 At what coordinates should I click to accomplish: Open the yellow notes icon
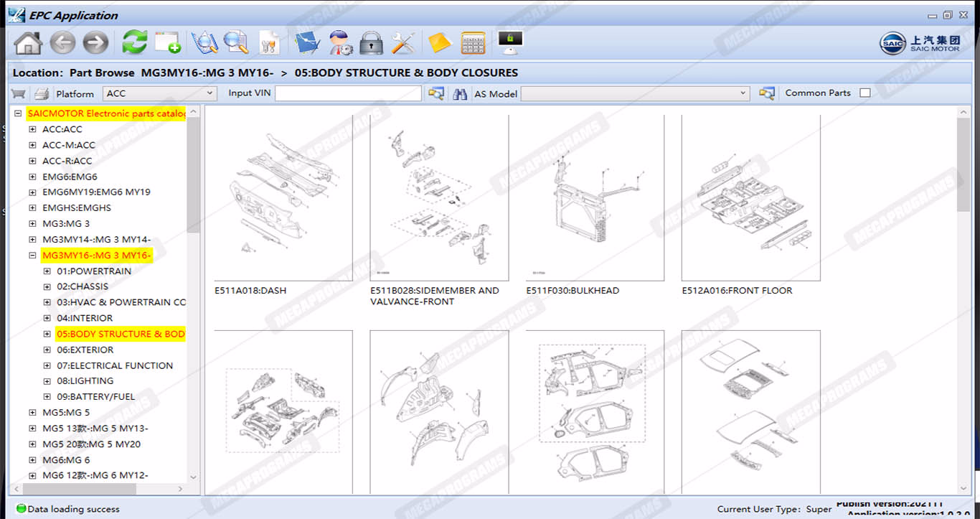pyautogui.click(x=439, y=42)
